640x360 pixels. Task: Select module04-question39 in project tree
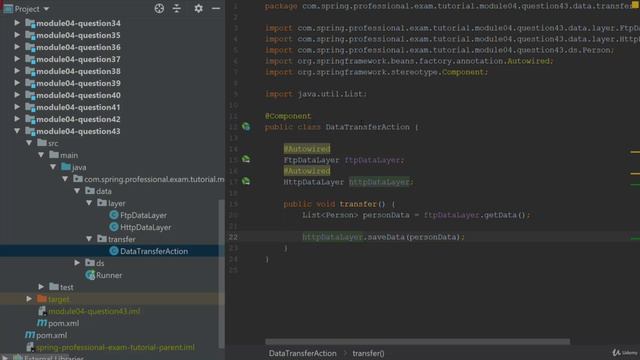pos(78,83)
